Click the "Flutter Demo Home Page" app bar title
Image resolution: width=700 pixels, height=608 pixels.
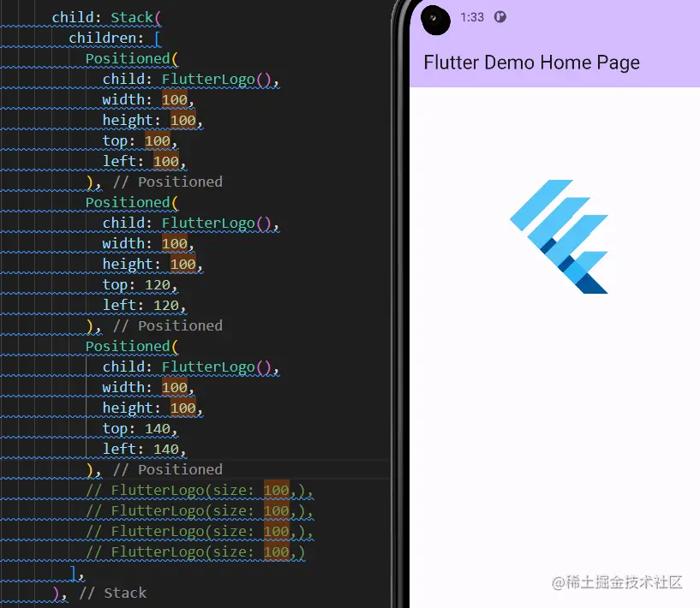tap(531, 63)
